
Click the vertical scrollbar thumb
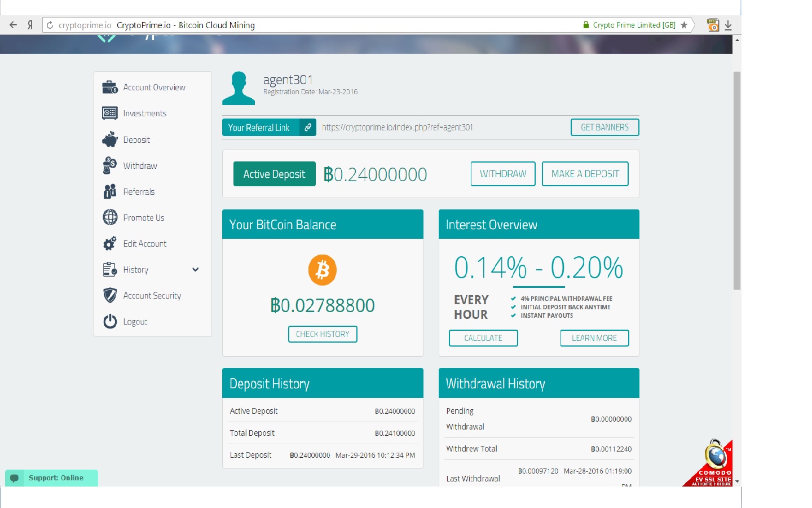[737, 181]
